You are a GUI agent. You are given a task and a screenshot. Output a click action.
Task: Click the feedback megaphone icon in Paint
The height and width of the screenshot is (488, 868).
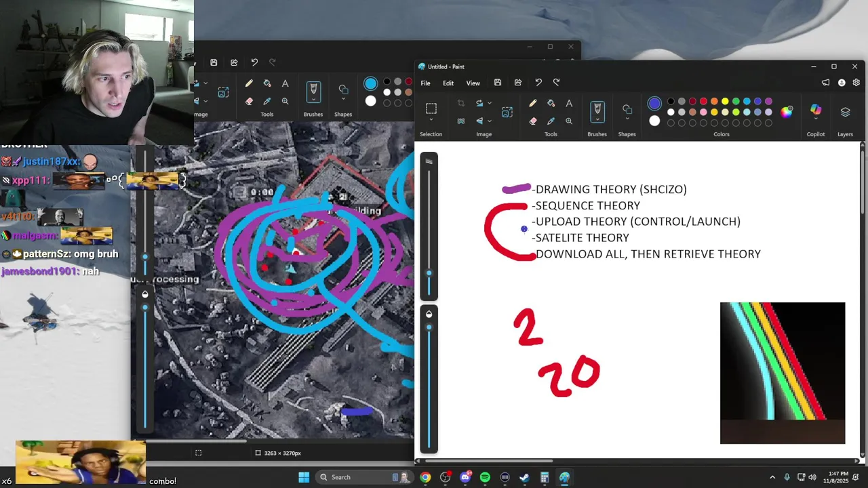pos(825,83)
